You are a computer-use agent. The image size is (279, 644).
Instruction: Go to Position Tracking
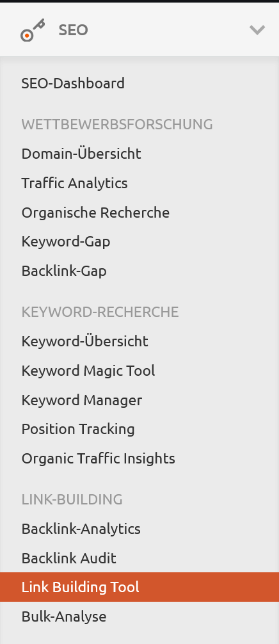coord(78,429)
